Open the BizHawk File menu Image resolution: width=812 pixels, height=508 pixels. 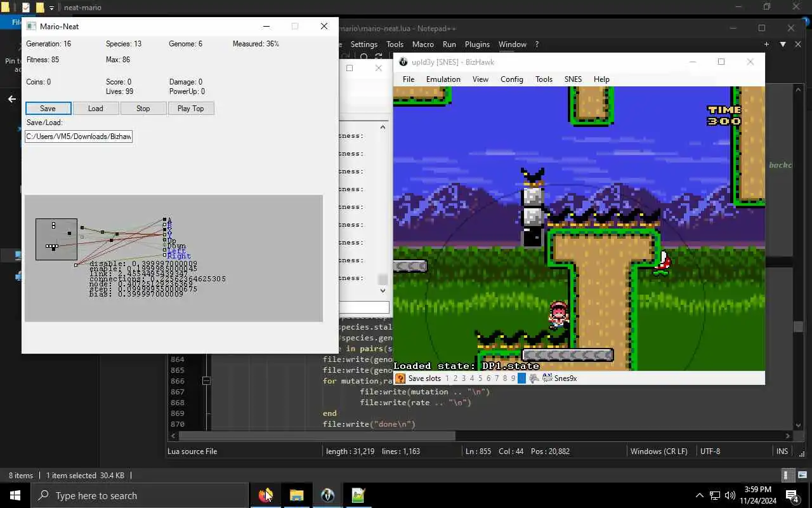coord(409,79)
